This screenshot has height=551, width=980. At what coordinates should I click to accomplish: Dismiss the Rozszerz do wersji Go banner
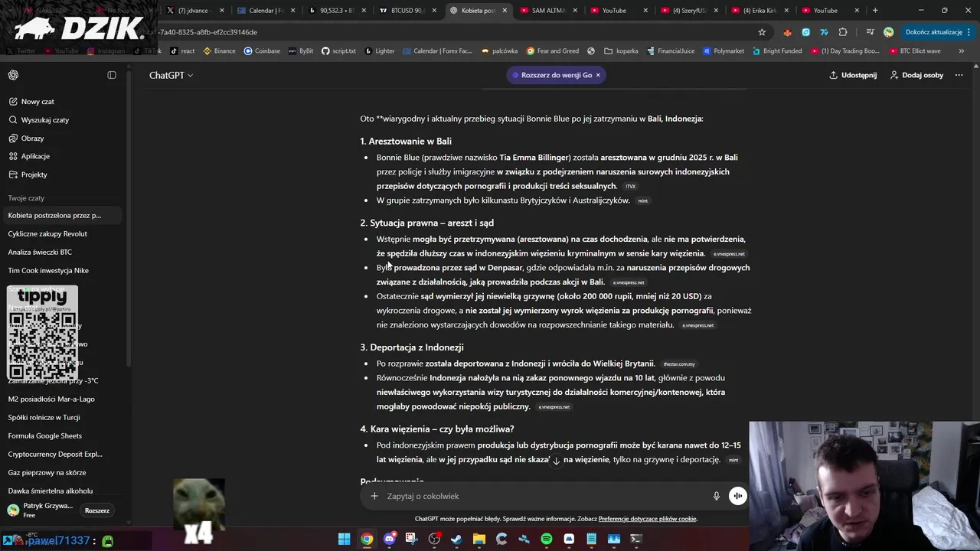click(x=598, y=75)
